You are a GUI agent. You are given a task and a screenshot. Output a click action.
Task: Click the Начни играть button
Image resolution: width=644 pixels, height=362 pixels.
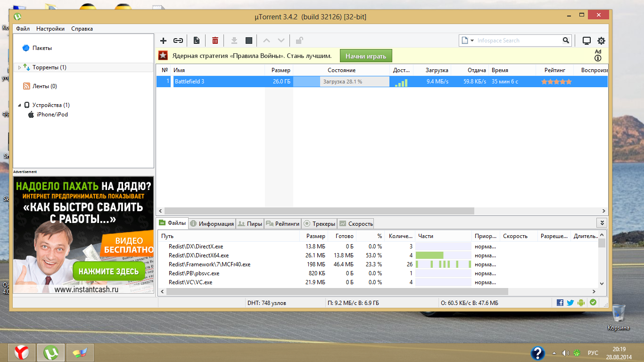pyautogui.click(x=366, y=56)
